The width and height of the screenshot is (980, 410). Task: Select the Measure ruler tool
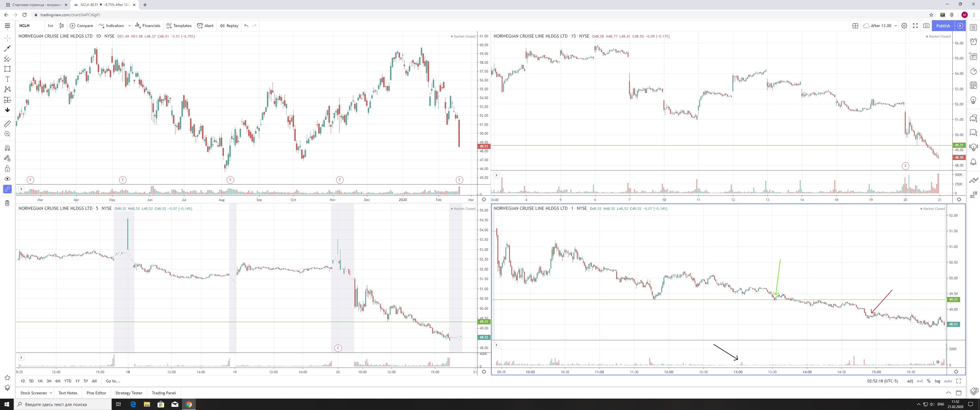pos(7,124)
